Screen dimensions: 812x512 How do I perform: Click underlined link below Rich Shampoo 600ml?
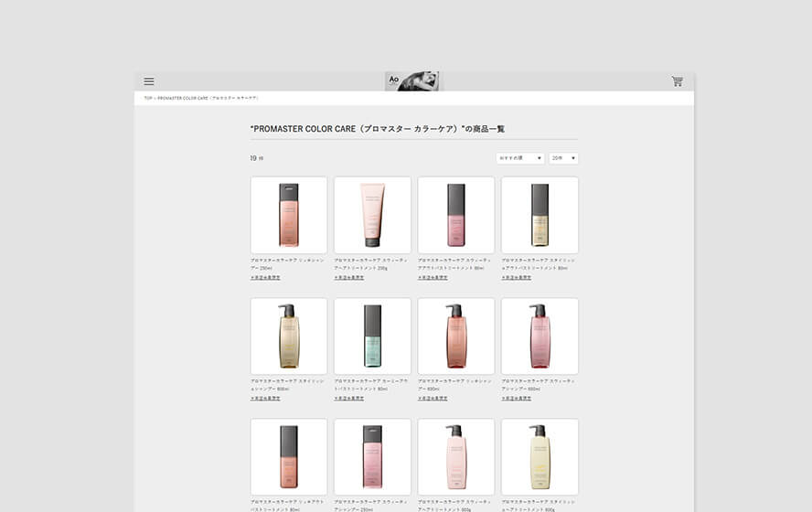433,399
